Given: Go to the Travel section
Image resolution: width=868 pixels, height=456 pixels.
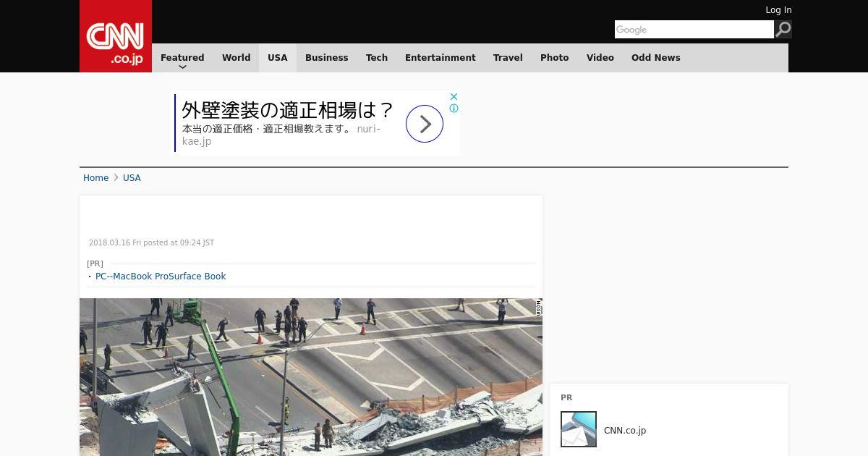Looking at the screenshot, I should coord(508,58).
